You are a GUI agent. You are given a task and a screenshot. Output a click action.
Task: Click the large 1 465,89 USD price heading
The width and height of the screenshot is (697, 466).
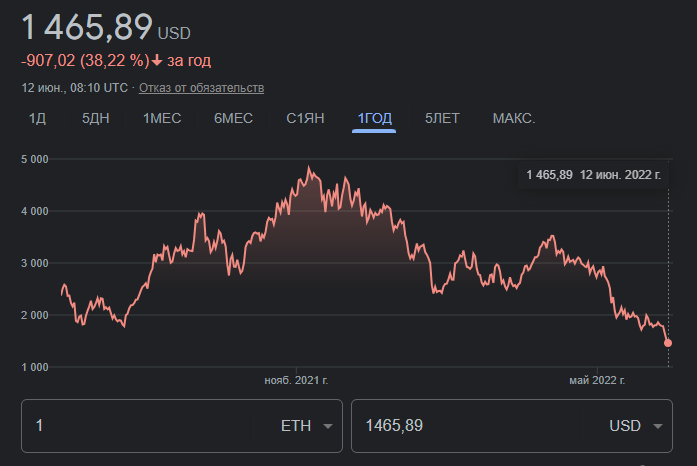105,27
